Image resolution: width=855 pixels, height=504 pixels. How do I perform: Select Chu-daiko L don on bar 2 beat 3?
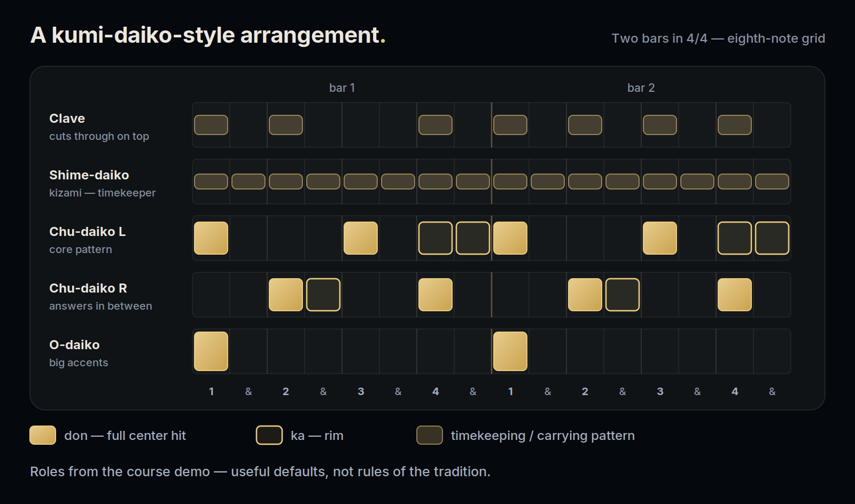660,238
